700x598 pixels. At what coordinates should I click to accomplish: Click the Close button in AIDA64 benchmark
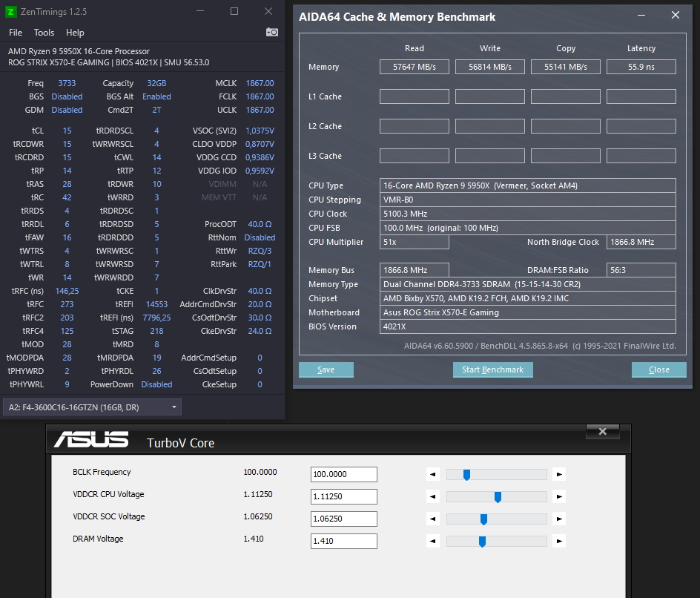(659, 369)
